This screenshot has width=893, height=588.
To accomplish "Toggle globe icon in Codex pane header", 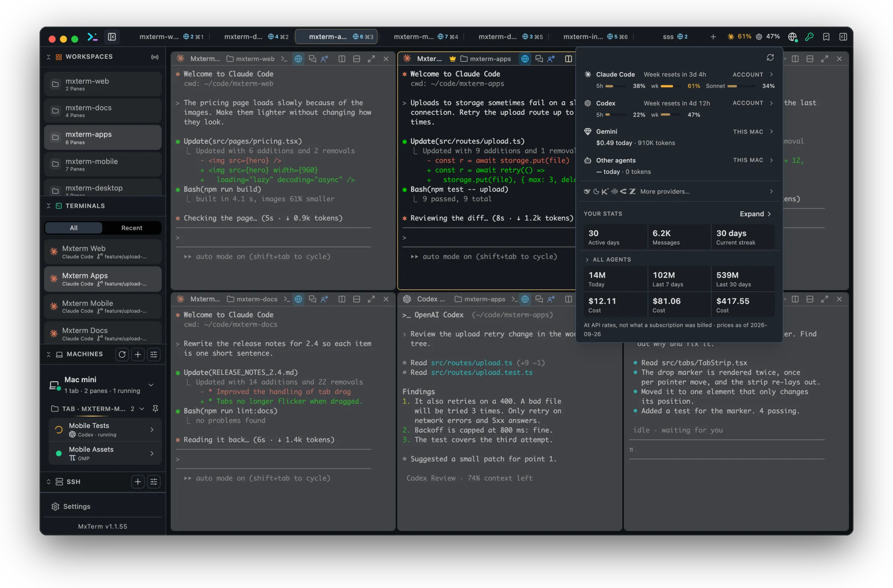I will 525,299.
